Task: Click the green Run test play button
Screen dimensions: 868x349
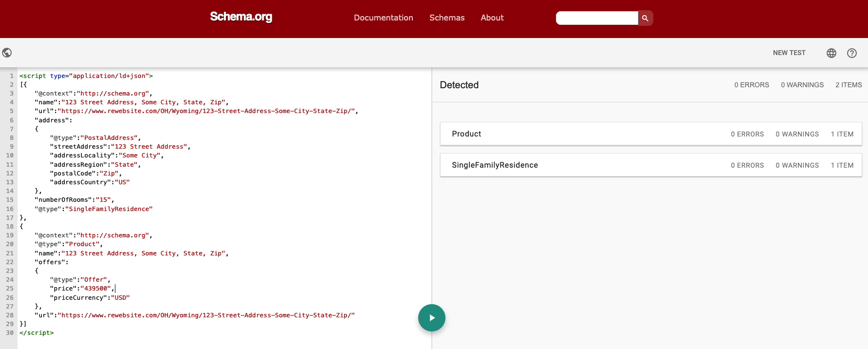Action: click(x=431, y=318)
